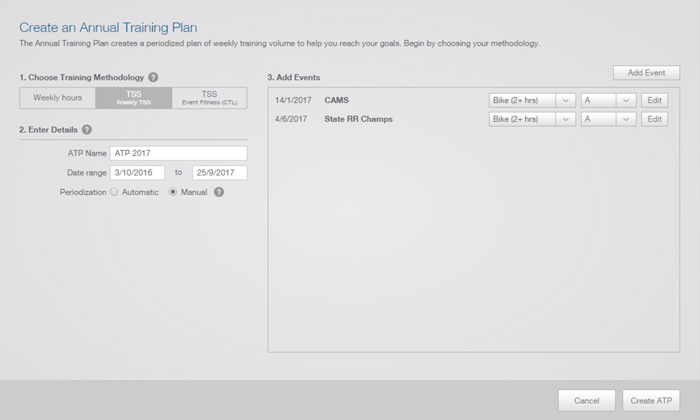700x420 pixels.
Task: Open State RR Champs priority dropdown
Action: [608, 119]
